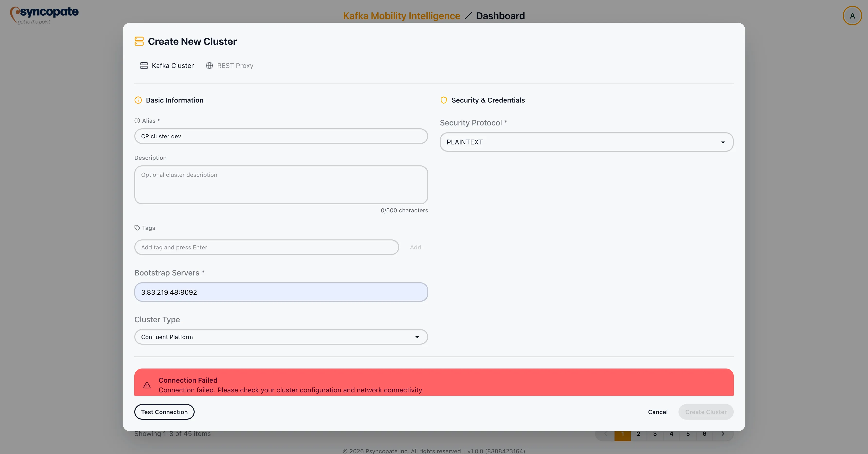
Task: Open the Cluster Type dropdown
Action: [x=281, y=337]
